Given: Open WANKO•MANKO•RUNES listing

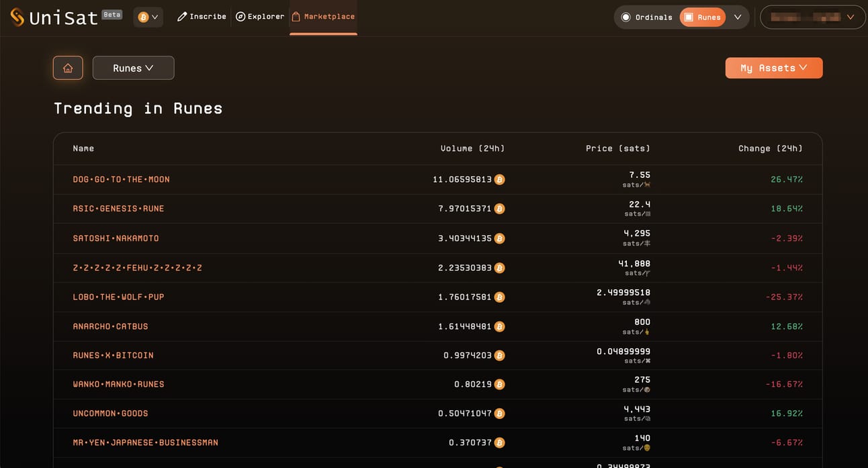Looking at the screenshot, I should [118, 384].
